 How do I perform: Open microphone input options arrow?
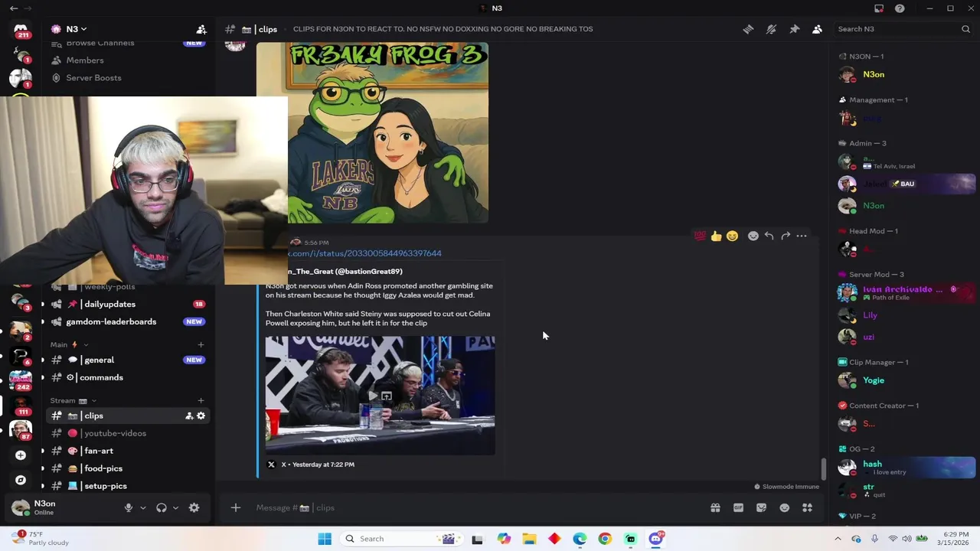pos(142,507)
